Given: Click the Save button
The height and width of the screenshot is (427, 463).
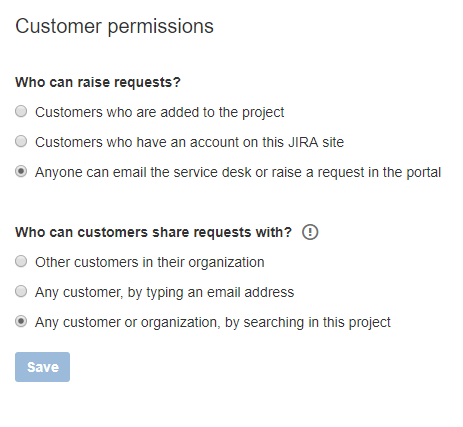Looking at the screenshot, I should [x=42, y=367].
